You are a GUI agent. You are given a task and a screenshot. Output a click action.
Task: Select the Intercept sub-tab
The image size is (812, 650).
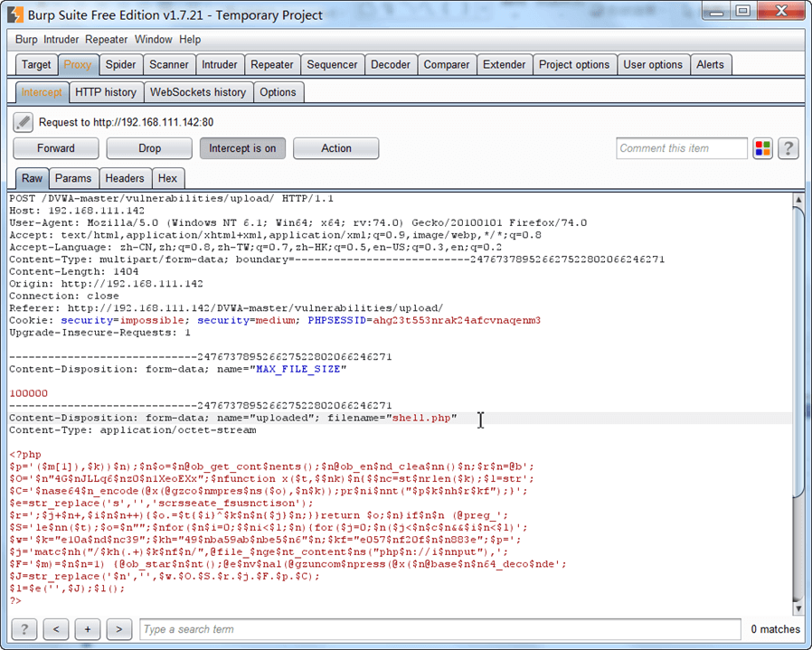point(42,92)
